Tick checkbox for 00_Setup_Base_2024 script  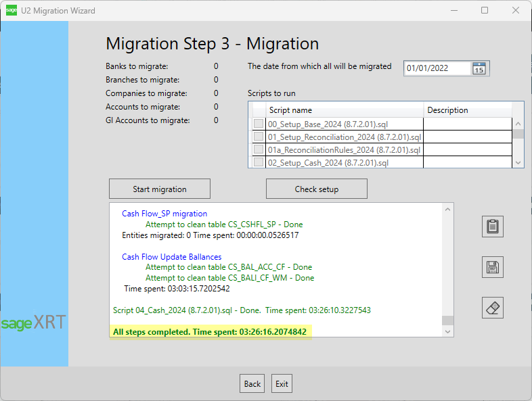[259, 124]
